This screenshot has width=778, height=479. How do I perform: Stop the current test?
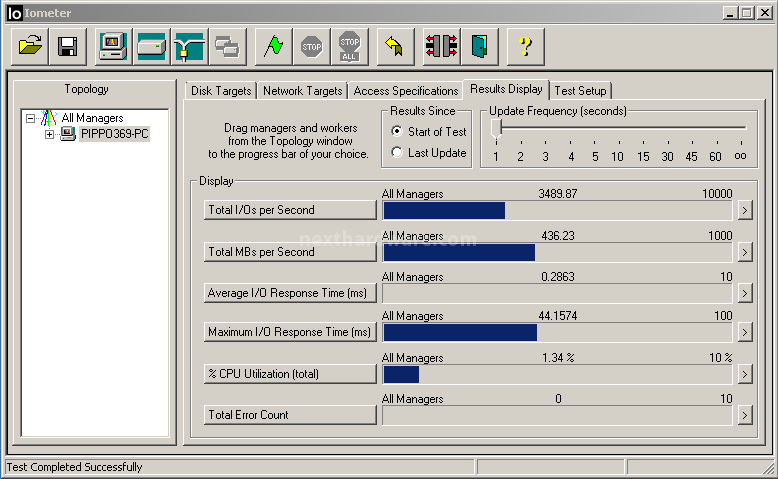(x=312, y=47)
